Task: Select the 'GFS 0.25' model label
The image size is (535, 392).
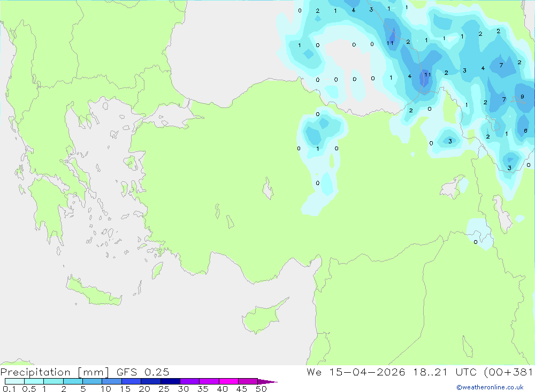Action: 143,372
